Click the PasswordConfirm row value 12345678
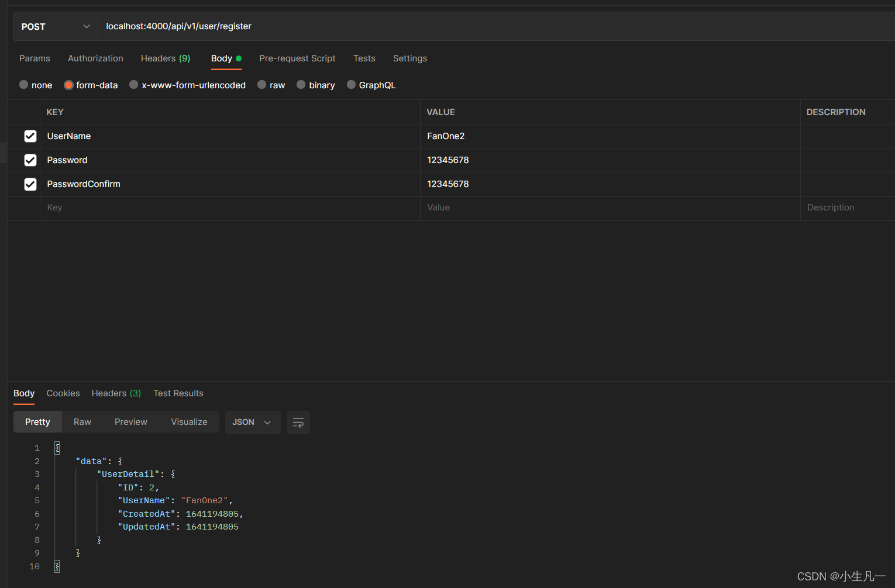Viewport: 895px width, 588px height. click(x=610, y=184)
